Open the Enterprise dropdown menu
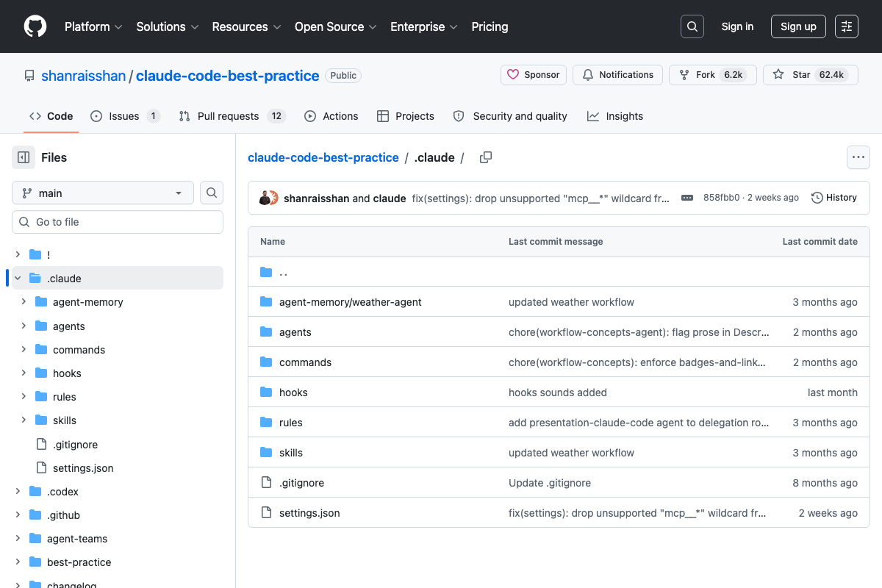Viewport: 882px width, 588px height. point(423,26)
